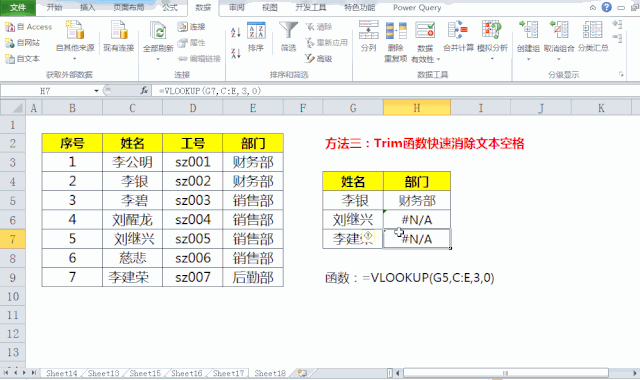Screen dimensions: 640x380
Task: Click horizontal scrollbar right arrow
Action: (635, 373)
